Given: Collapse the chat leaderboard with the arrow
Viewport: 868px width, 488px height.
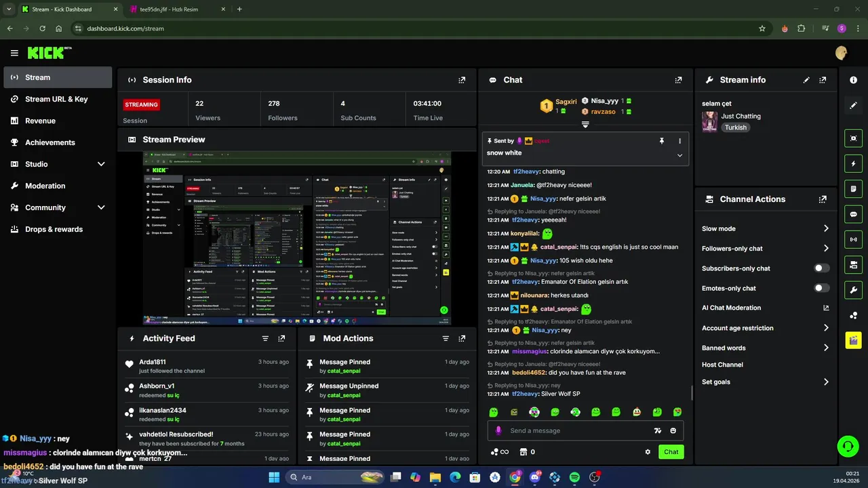Looking at the screenshot, I should pyautogui.click(x=585, y=125).
